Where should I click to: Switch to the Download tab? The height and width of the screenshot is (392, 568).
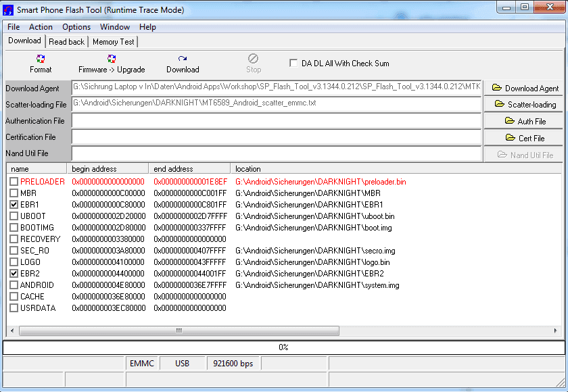tap(24, 41)
